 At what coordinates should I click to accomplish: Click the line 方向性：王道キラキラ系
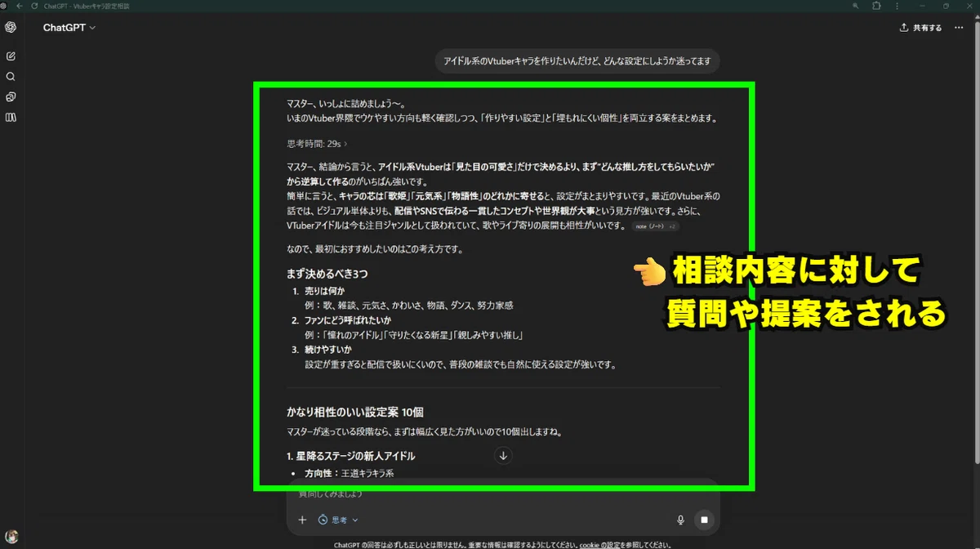pos(349,473)
